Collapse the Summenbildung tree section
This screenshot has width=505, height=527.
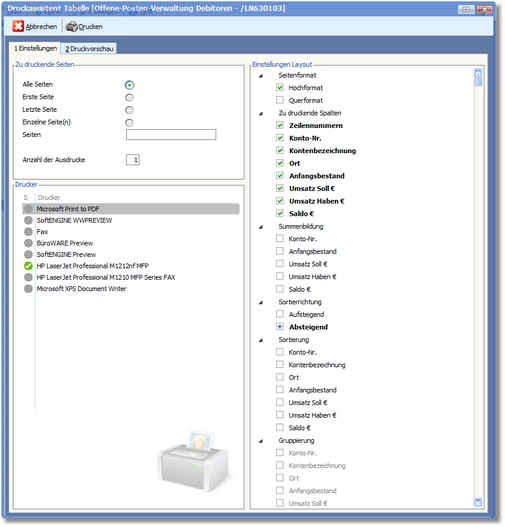[x=261, y=227]
